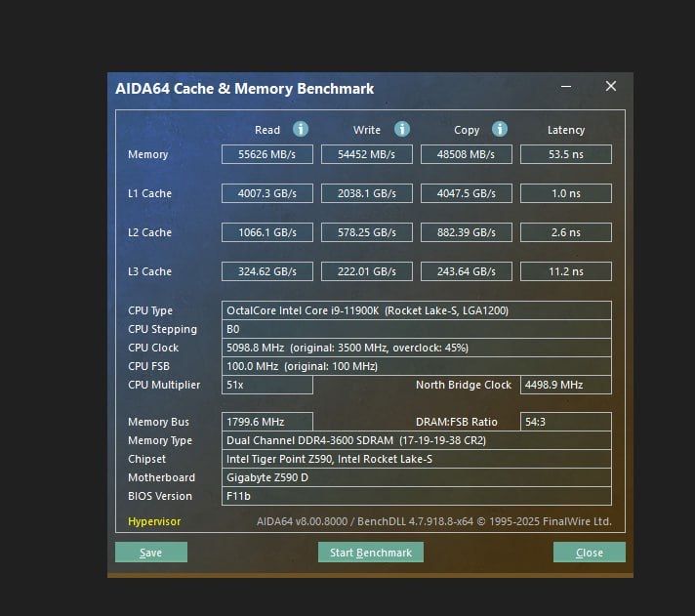Click L2 Cache Read 1066.1 GB/s

point(267,232)
